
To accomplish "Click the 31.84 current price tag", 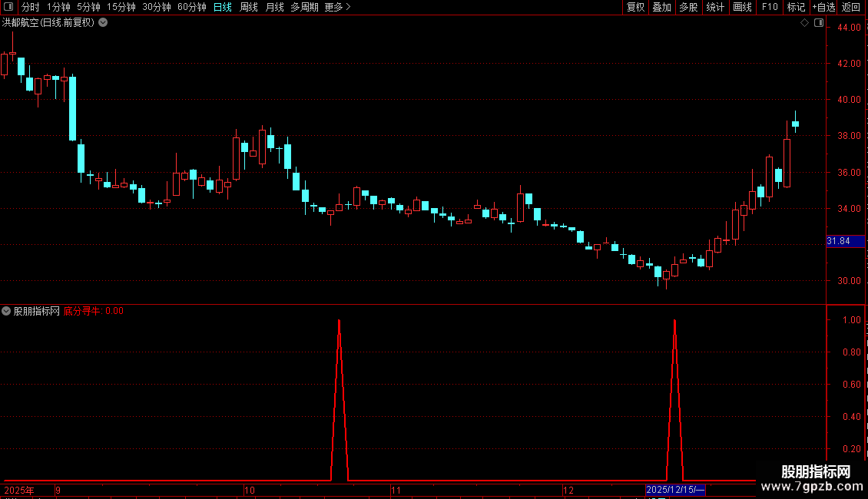I will pyautogui.click(x=845, y=241).
